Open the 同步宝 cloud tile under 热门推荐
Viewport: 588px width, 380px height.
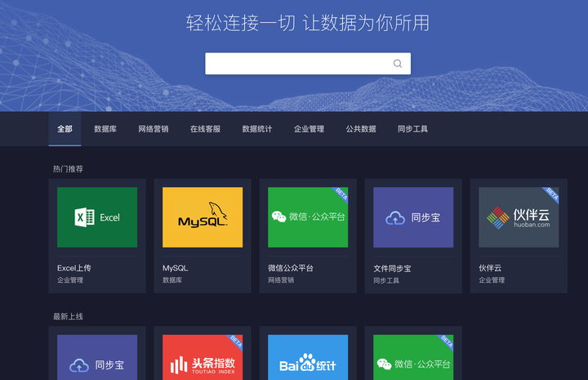coord(413,217)
